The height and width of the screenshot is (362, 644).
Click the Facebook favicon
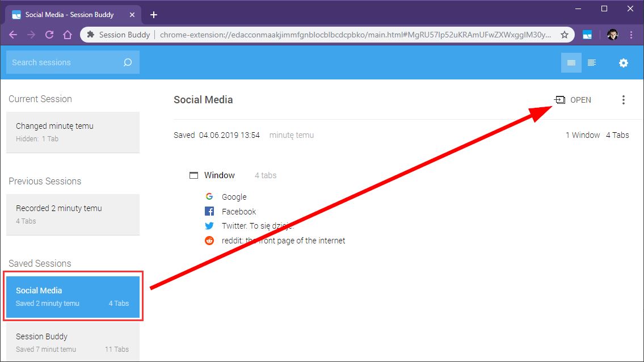[209, 211]
